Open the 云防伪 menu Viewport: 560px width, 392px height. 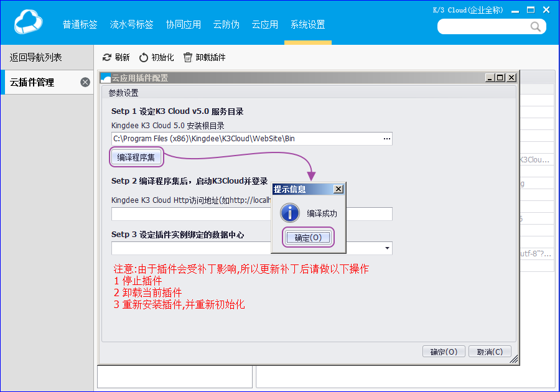226,24
